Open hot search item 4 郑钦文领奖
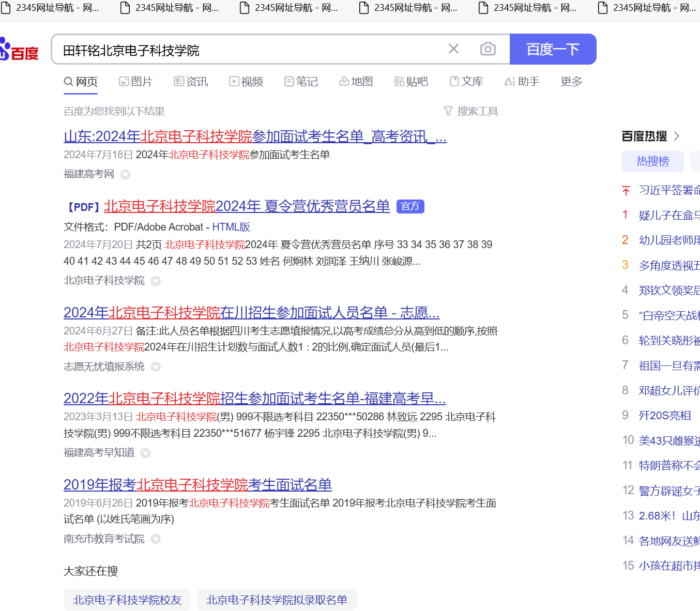The image size is (700, 611). [669, 290]
